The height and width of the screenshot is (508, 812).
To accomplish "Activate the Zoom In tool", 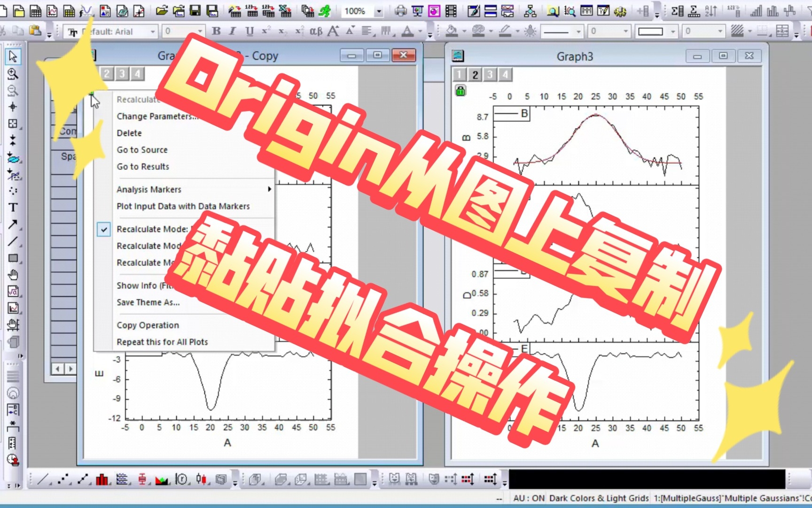I will coord(13,74).
